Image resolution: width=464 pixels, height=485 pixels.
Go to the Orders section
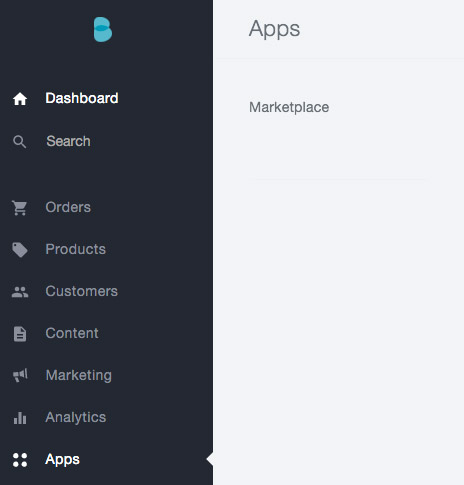tap(68, 207)
